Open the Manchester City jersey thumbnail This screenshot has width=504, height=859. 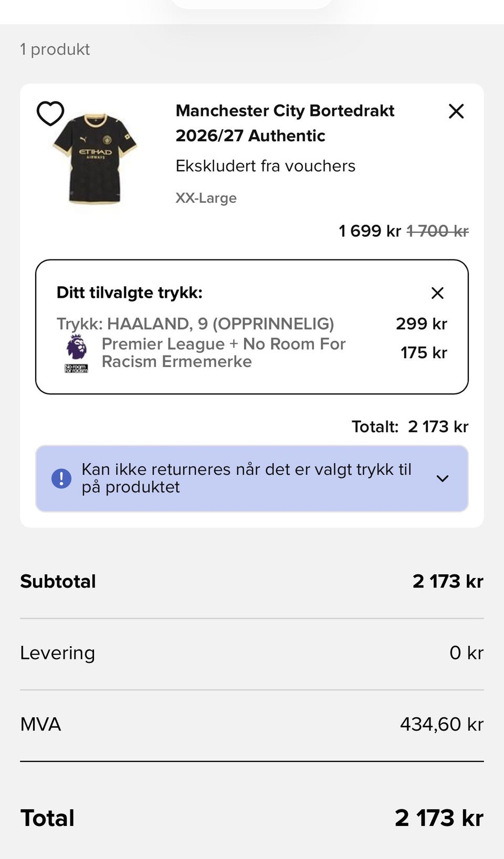[x=95, y=159]
